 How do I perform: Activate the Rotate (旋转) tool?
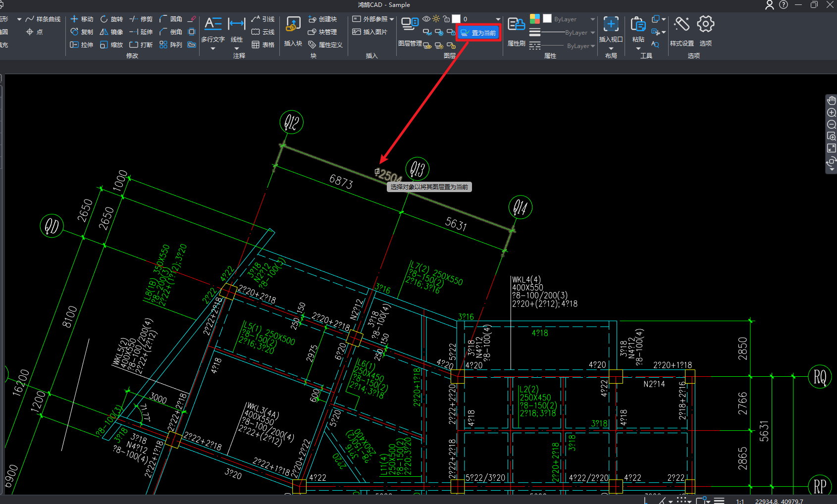point(111,19)
